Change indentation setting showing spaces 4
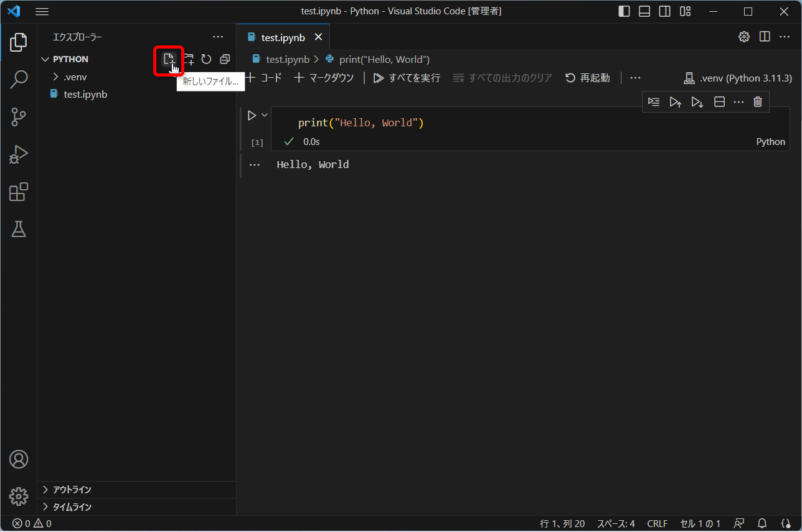The height and width of the screenshot is (532, 802). click(x=616, y=523)
